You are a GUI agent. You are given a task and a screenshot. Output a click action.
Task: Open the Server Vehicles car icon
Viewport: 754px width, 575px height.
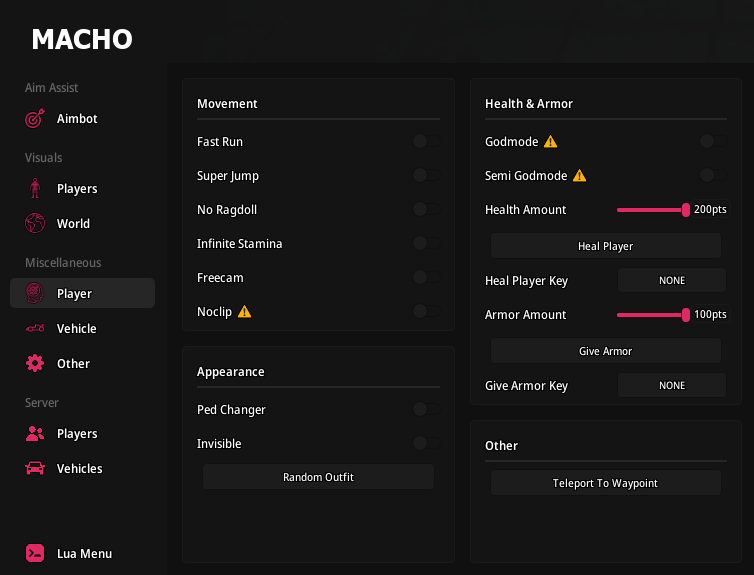point(35,469)
